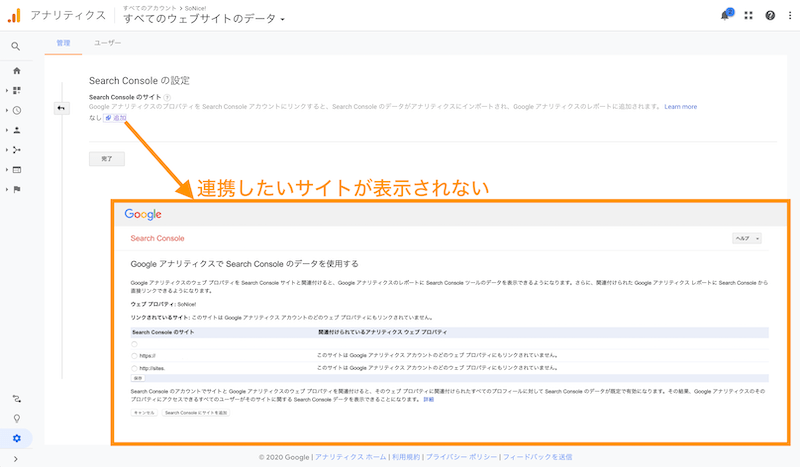Screen dimensions: 800x467
Task: Click the Analytics orange bar-chart logo
Action: (x=14, y=15)
